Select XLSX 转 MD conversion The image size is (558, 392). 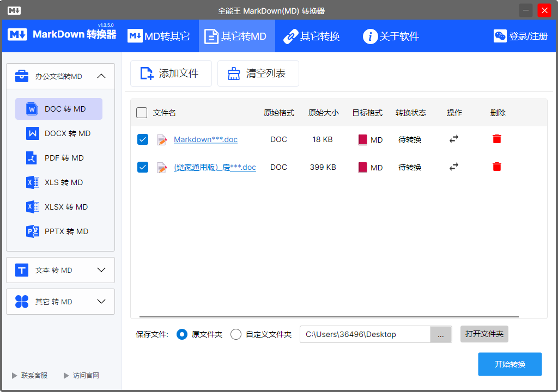click(59, 207)
